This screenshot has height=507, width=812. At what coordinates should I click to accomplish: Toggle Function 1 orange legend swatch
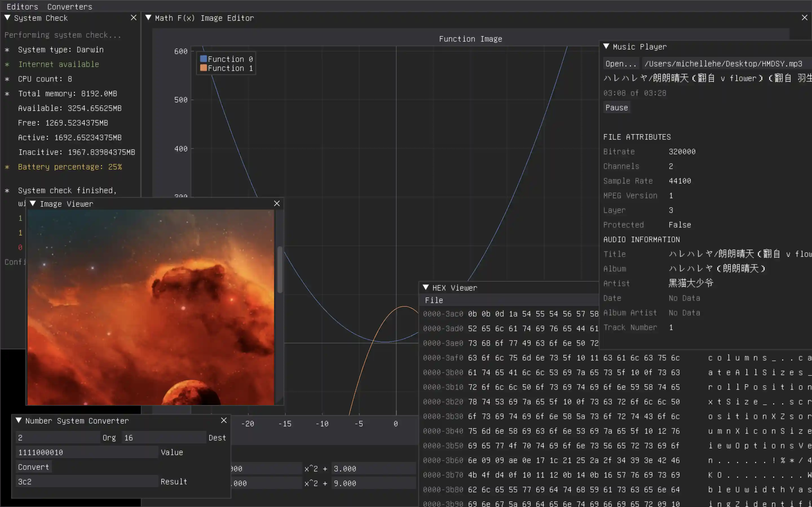[203, 68]
